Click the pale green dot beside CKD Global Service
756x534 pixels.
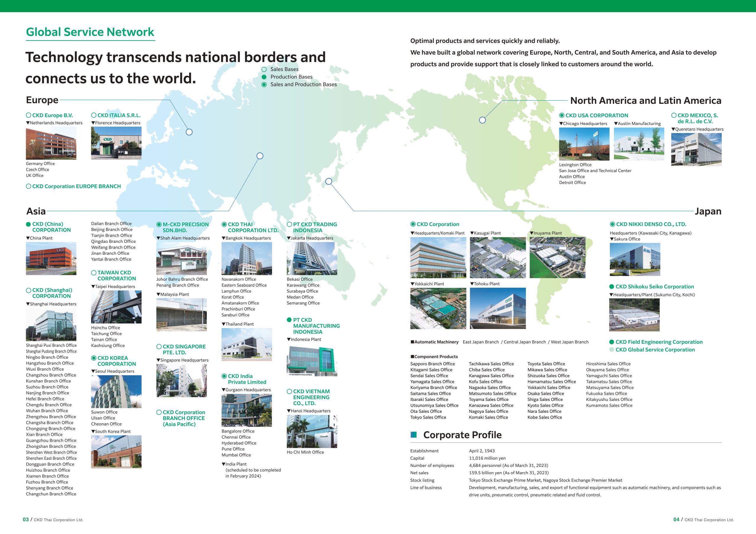pyautogui.click(x=612, y=350)
